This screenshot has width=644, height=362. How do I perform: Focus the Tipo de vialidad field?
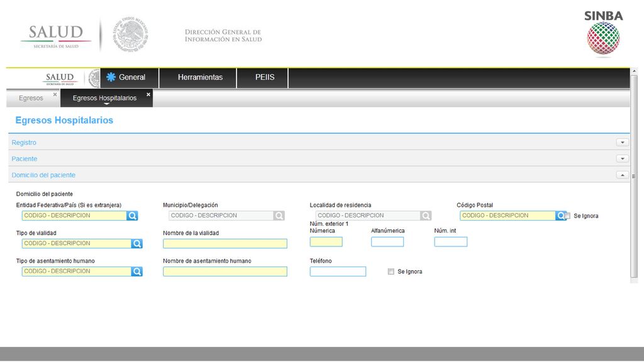[x=77, y=243]
